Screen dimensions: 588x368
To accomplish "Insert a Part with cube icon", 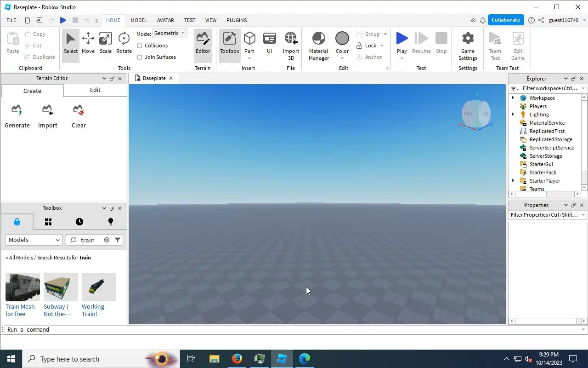I will (x=249, y=39).
